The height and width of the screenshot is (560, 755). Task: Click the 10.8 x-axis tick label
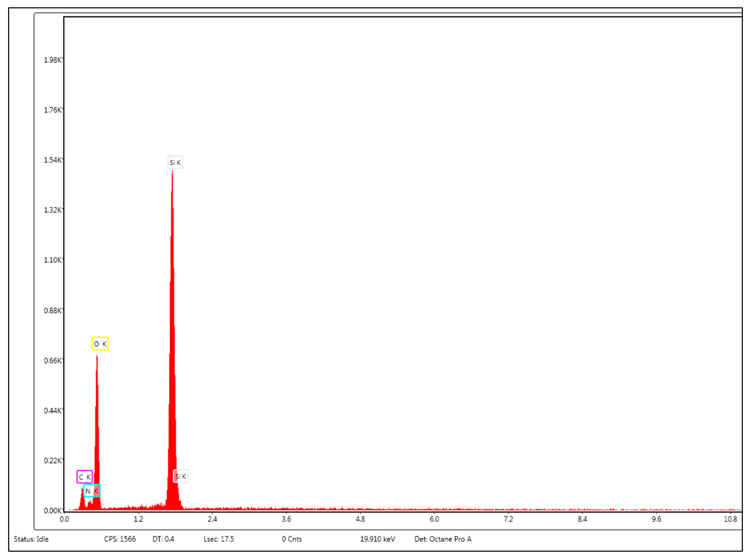(730, 519)
